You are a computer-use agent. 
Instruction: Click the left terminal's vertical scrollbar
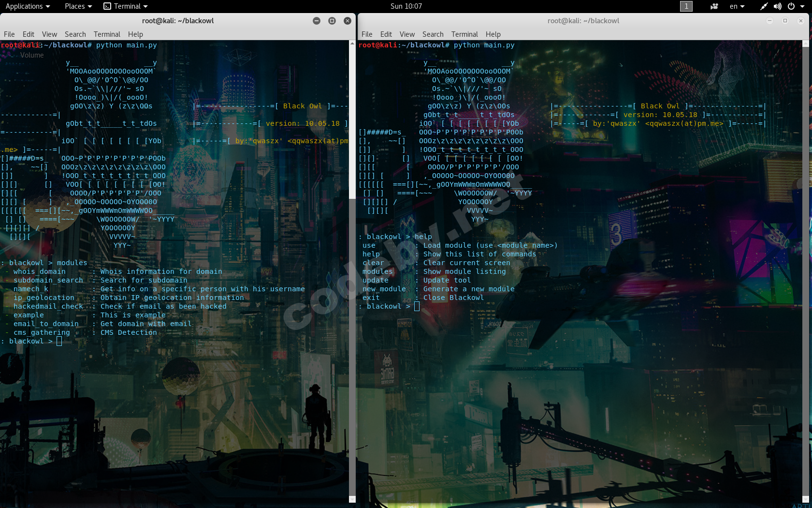pos(352,271)
